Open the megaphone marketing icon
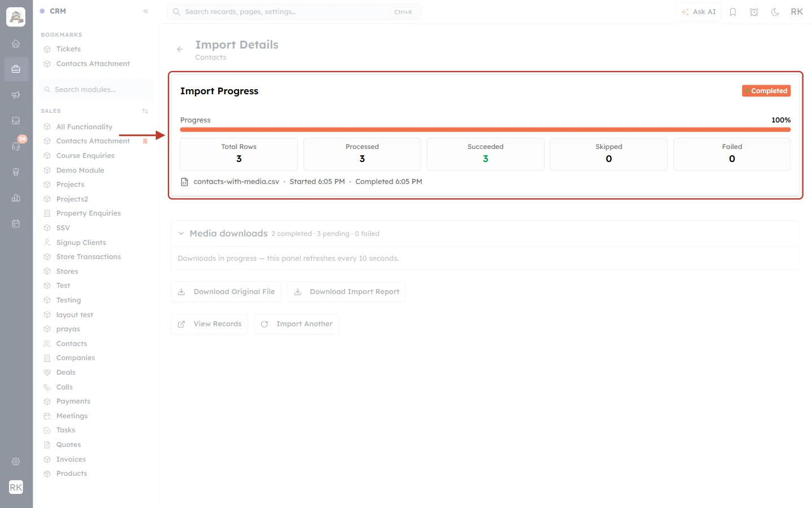The height and width of the screenshot is (508, 812). click(x=16, y=95)
